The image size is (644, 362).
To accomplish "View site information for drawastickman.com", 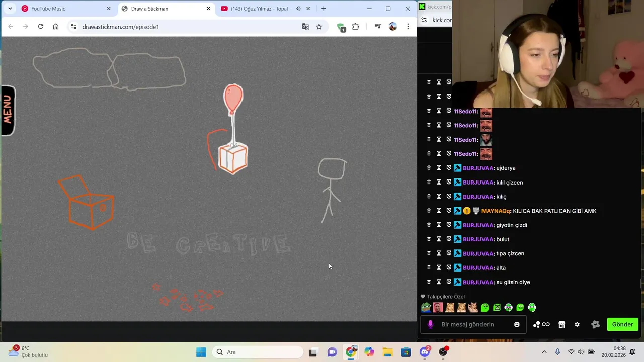I will coord(74,27).
